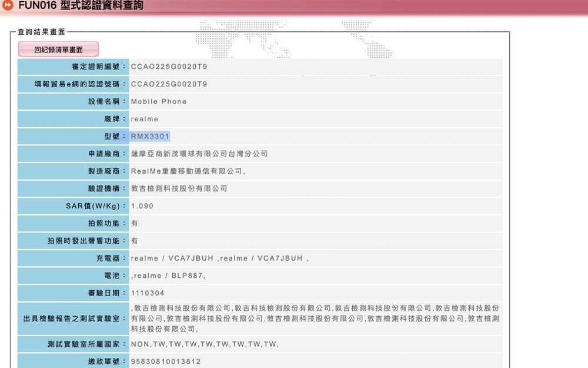
Task: Click the 有 value in the 拍照功能 row
Action: coord(135,224)
